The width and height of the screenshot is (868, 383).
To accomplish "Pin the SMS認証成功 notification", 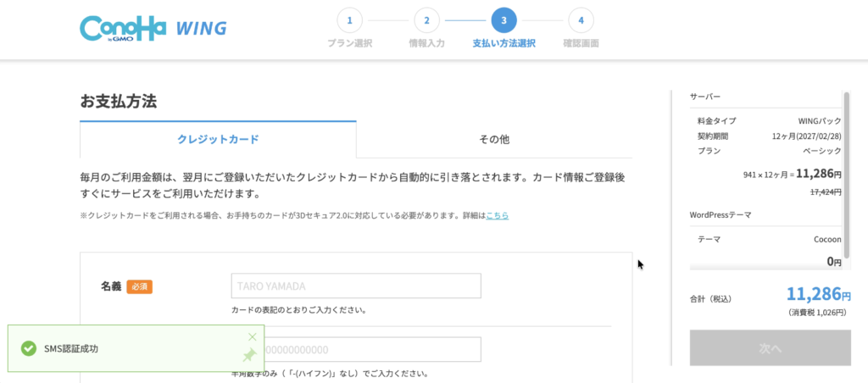I will coord(249,356).
